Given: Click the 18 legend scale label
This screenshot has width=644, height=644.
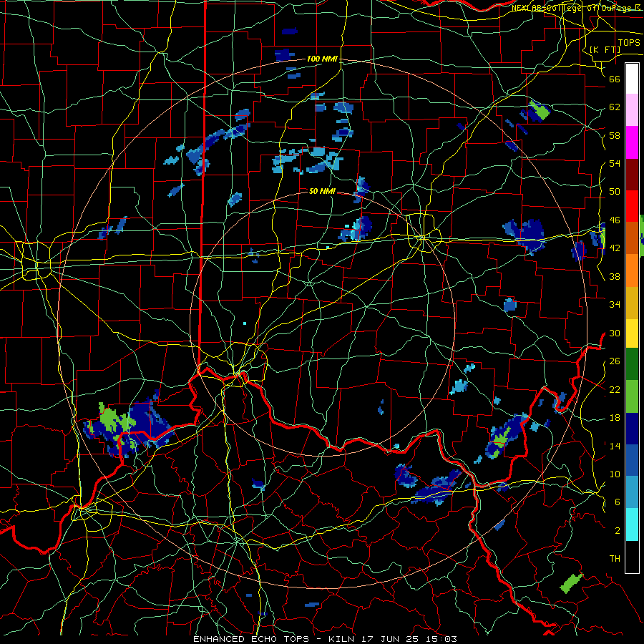Looking at the screenshot, I should 615,418.
